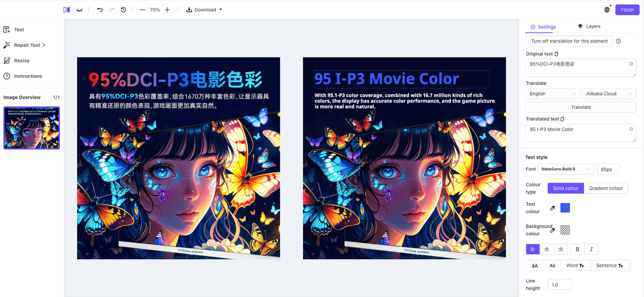644x297 pixels.
Task: Copy the Translated text using its copy icon
Action: pyautogui.click(x=562, y=119)
